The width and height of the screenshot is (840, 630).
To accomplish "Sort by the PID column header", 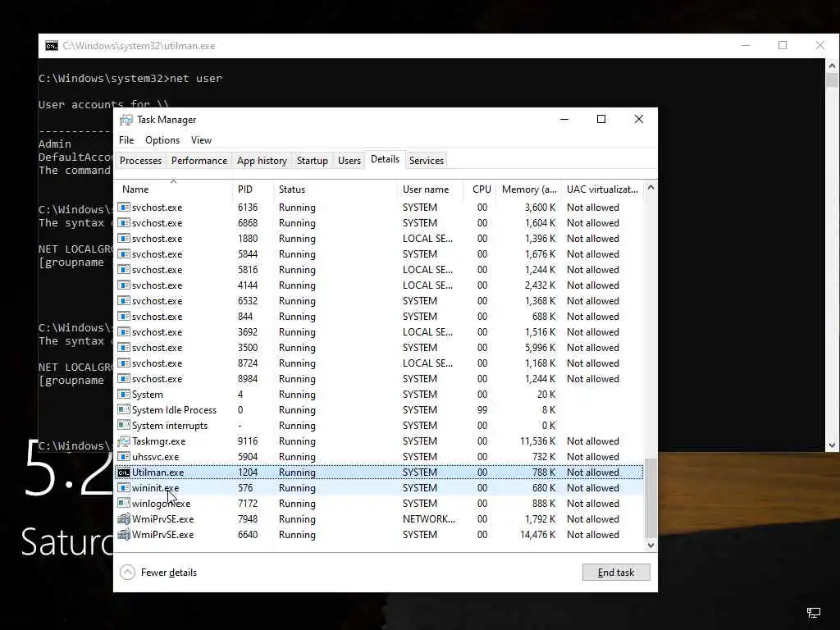I will pyautogui.click(x=253, y=189).
